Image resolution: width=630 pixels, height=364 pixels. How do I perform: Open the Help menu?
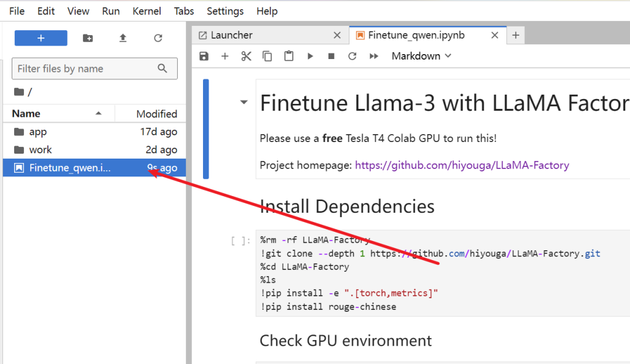267,11
